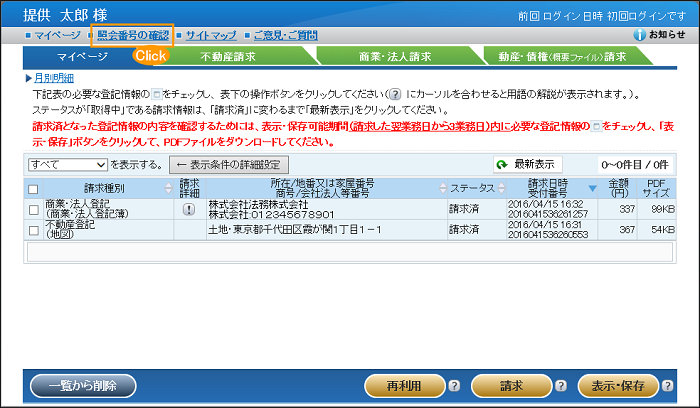Open the ご意見・ご質問 link
The width and height of the screenshot is (700, 408).
[x=286, y=35]
